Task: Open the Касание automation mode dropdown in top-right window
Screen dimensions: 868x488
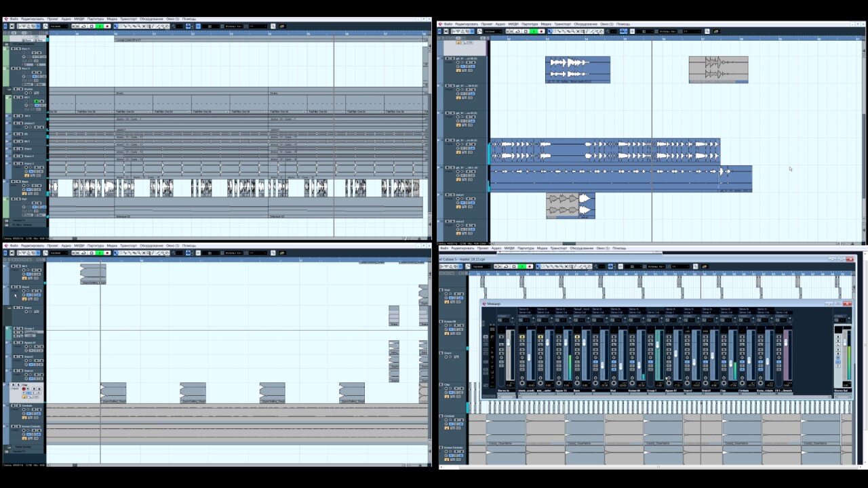Action: pyautogui.click(x=493, y=31)
